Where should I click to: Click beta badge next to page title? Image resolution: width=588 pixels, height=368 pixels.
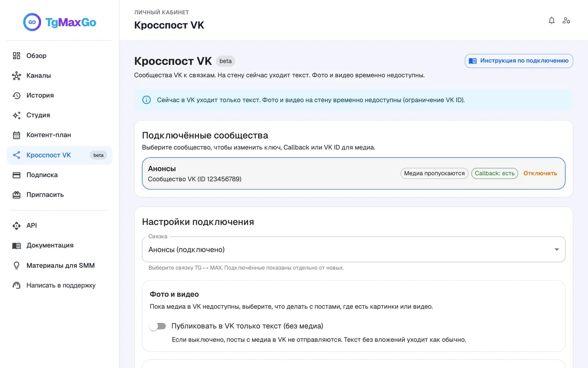226,61
